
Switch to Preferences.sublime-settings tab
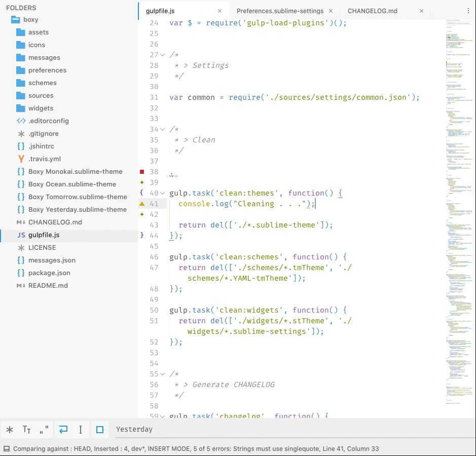point(284,11)
